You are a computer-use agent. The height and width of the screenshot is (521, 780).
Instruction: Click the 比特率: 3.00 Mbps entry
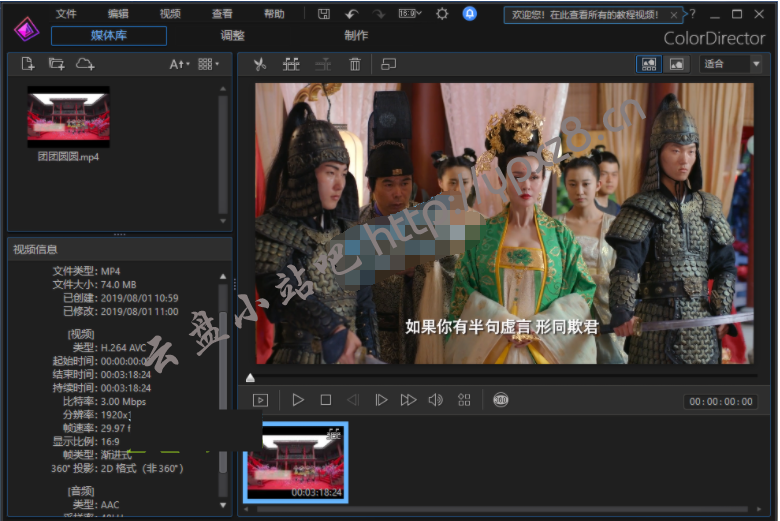[104, 402]
